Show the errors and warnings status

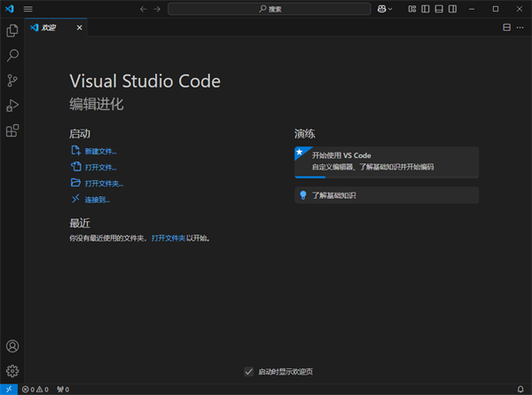[x=35, y=390]
